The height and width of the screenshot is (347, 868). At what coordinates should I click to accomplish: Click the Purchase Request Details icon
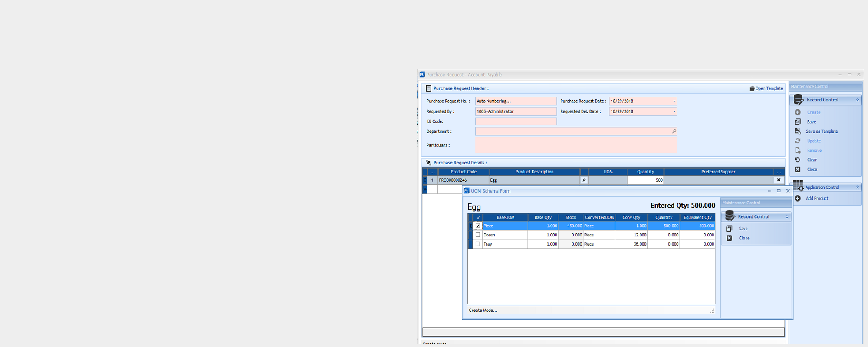(x=428, y=163)
